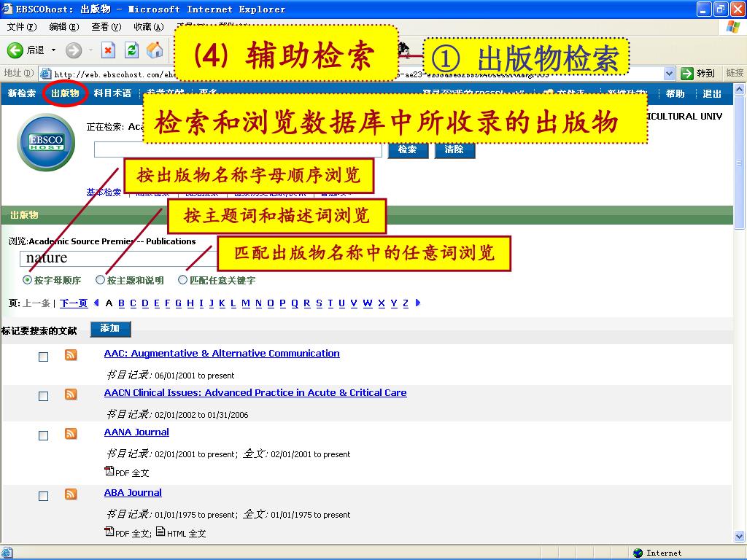Click the main search text box
747x560 pixels.
point(238,149)
